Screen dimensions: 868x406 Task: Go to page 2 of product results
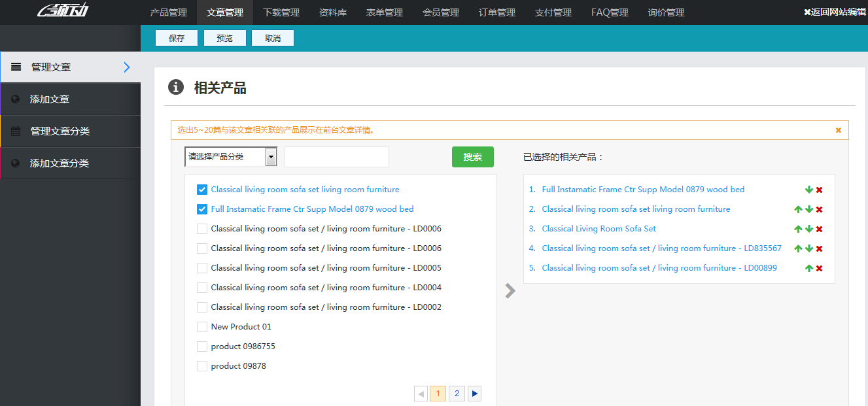[456, 393]
